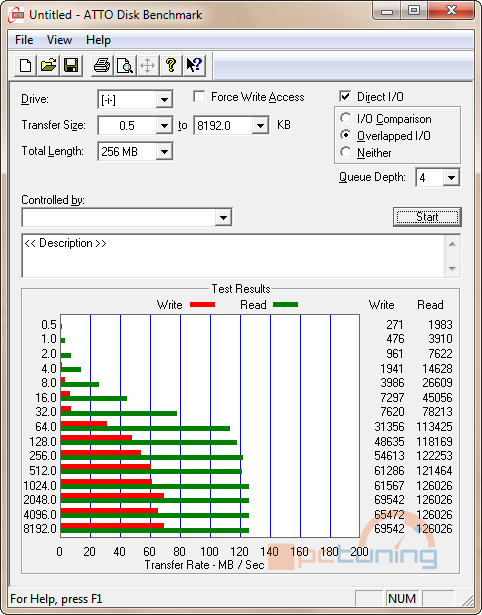Open the View menu
Viewport: 482px width, 615px height.
(59, 40)
